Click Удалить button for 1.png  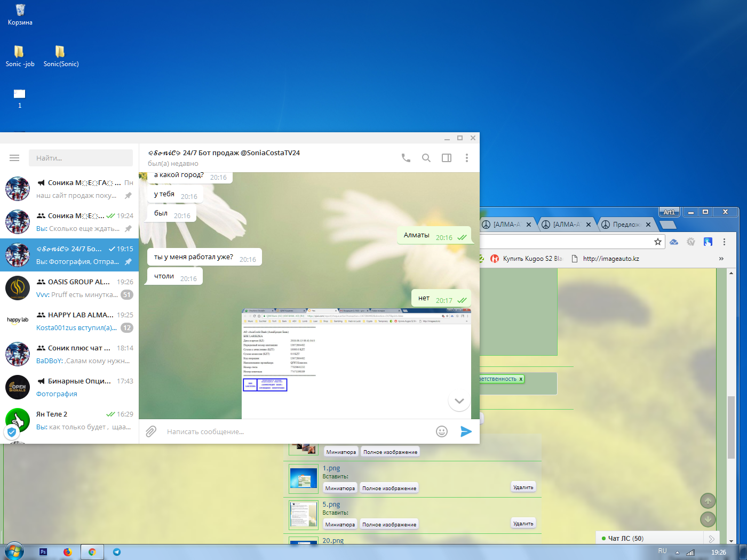[523, 487]
